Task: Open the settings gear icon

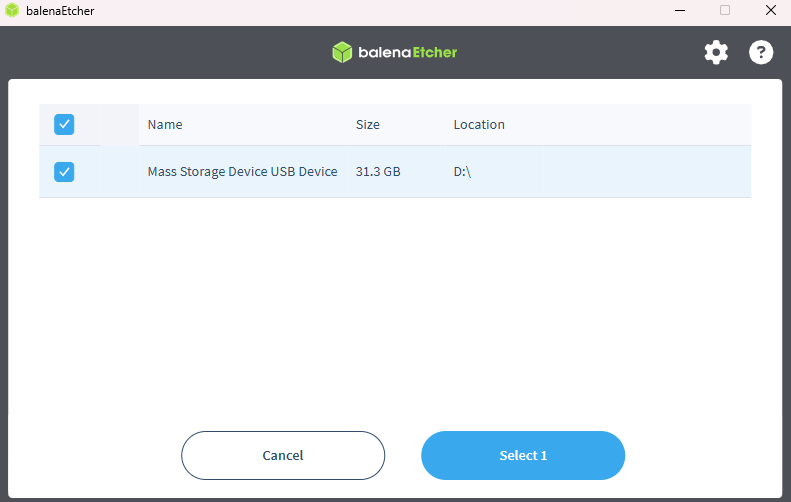Action: 716,53
